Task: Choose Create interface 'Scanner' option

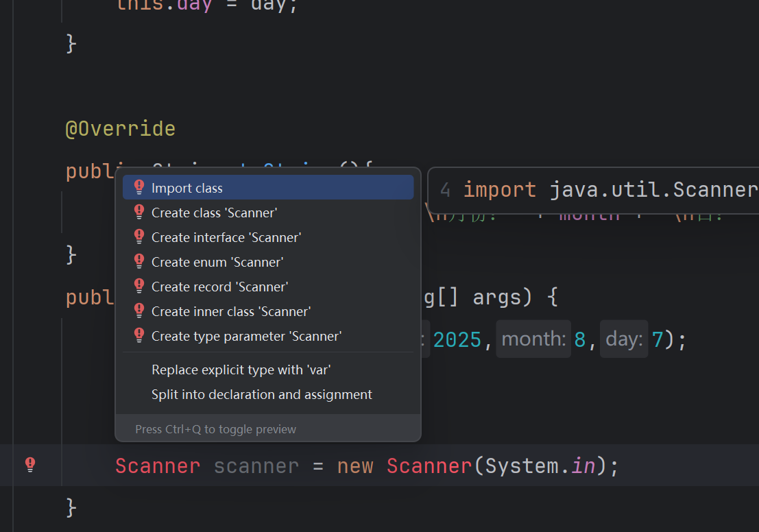Action: tap(267, 237)
